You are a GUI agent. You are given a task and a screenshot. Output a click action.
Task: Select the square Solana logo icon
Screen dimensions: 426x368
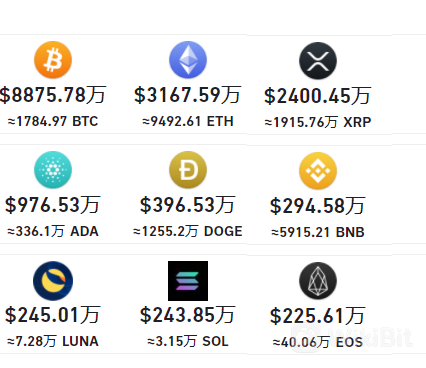188,281
